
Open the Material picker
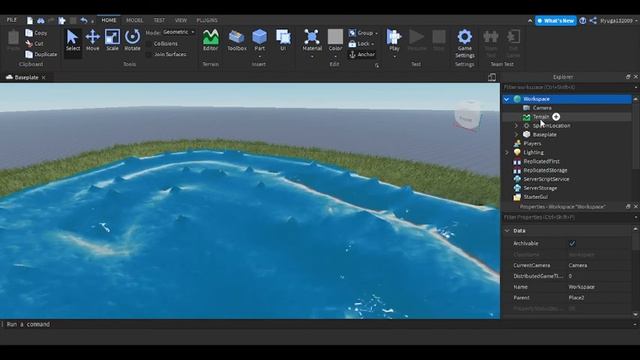[312, 40]
